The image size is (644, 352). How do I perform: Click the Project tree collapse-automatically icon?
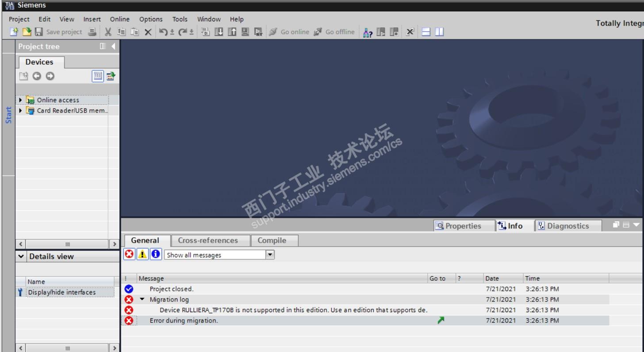point(103,46)
